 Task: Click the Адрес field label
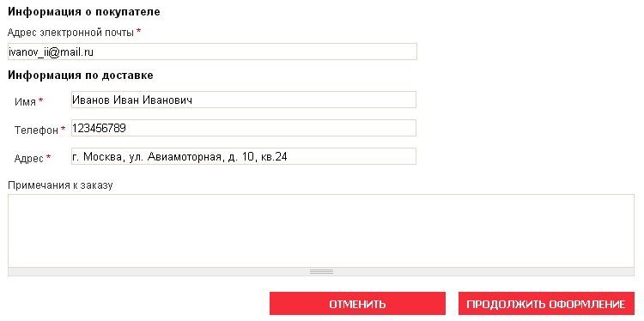(x=29, y=159)
